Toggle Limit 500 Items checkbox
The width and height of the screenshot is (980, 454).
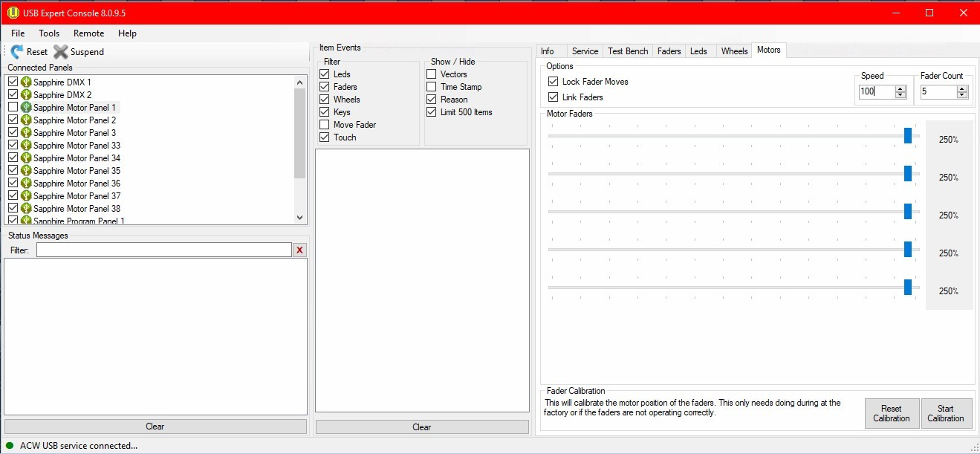432,112
